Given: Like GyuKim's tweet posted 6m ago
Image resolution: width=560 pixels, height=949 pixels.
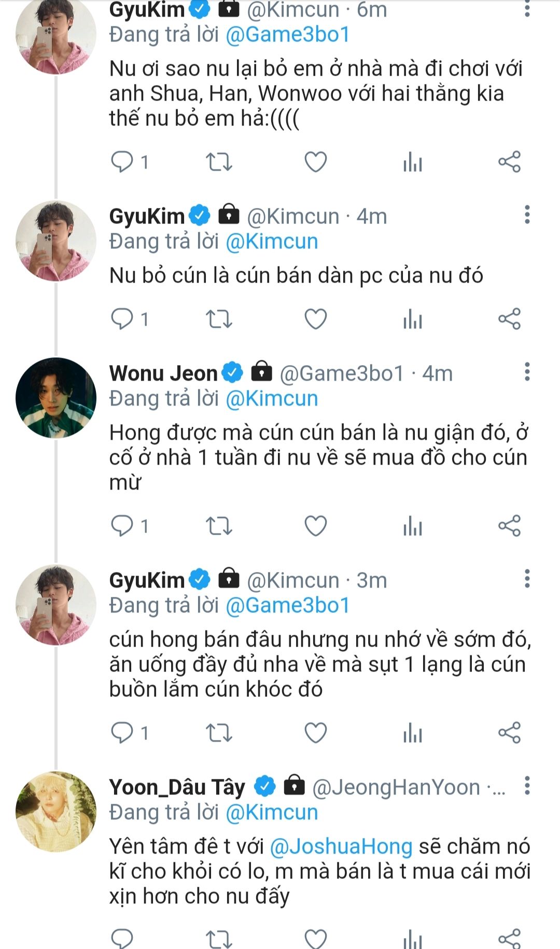Looking at the screenshot, I should tap(315, 162).
